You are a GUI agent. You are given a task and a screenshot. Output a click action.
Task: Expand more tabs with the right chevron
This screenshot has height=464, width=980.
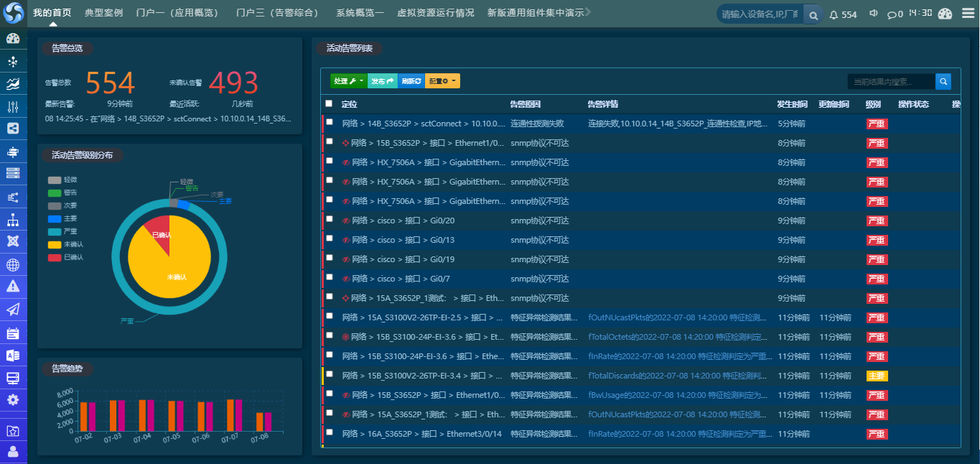click(x=588, y=12)
